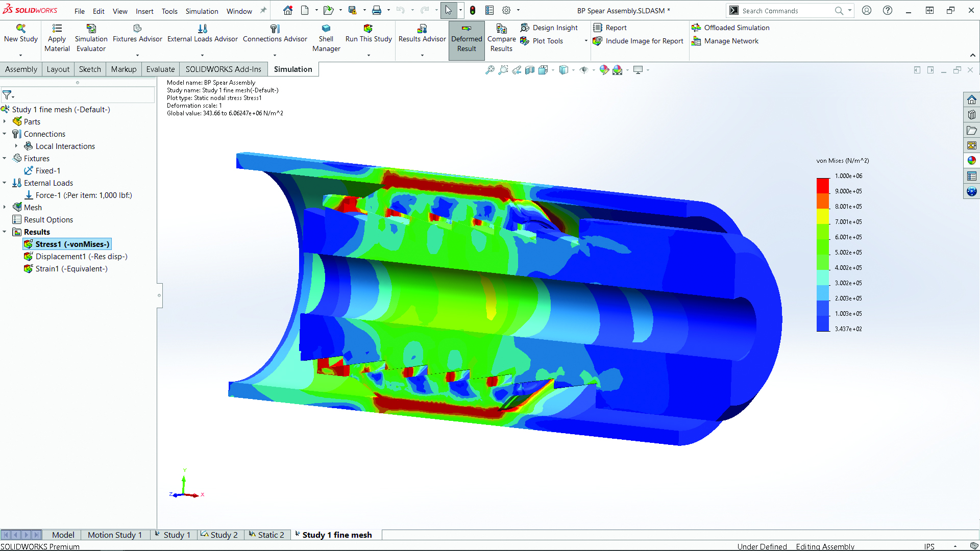Select the Fixed-1 fixture

42,171
